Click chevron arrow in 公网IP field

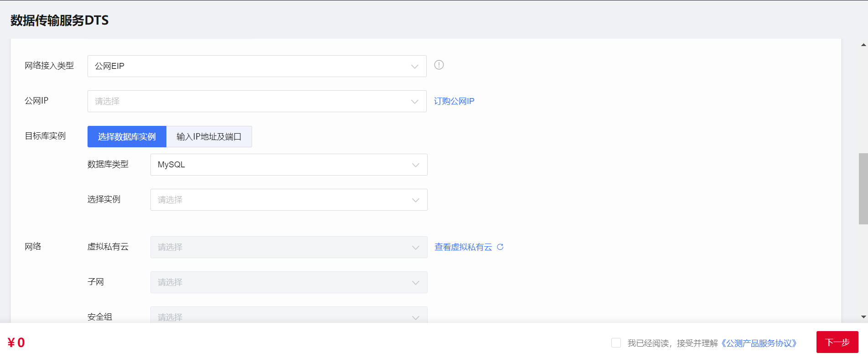coord(414,102)
